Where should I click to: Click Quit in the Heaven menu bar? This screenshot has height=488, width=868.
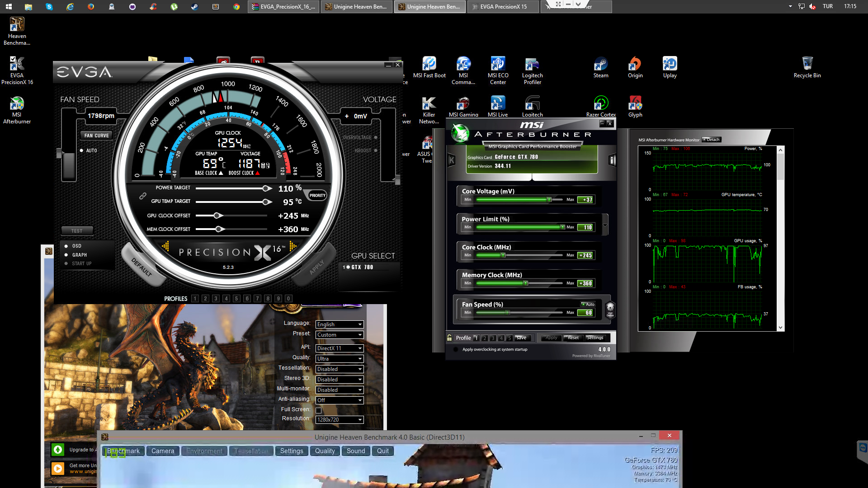click(383, 451)
